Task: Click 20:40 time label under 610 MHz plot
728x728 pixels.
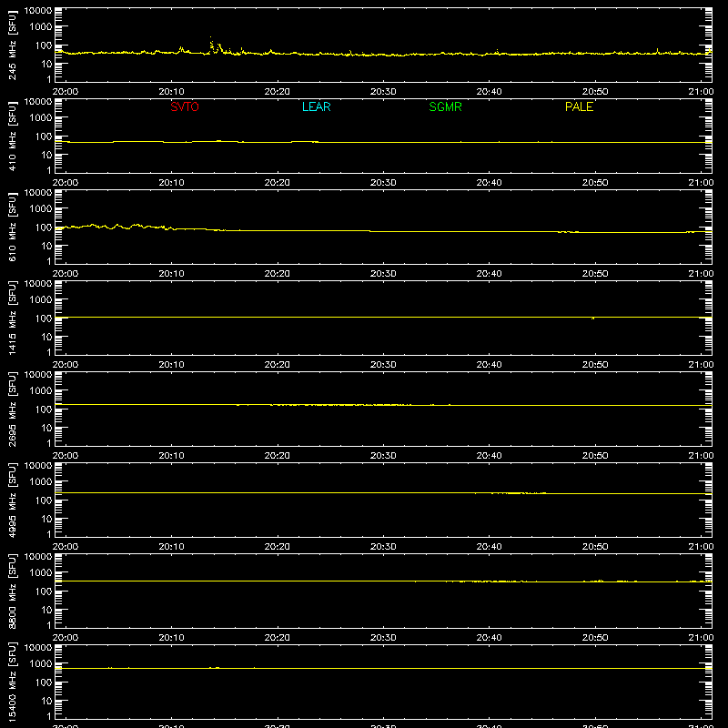Action: (489, 274)
